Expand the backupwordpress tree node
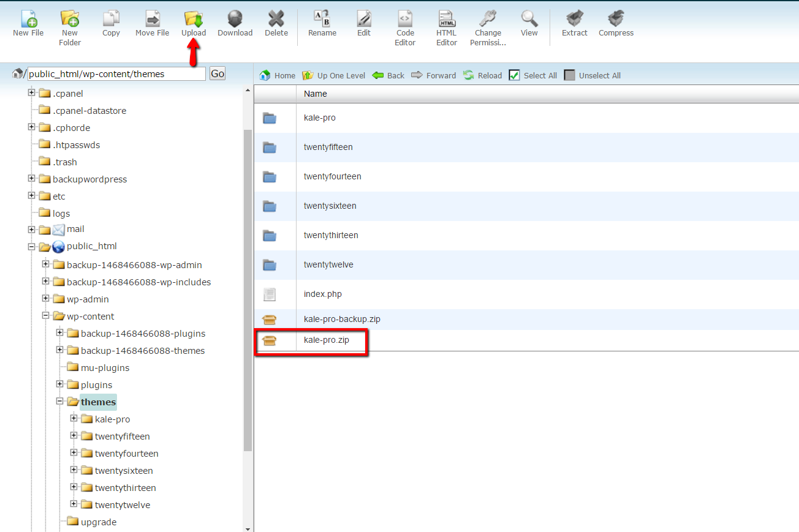 click(x=31, y=179)
